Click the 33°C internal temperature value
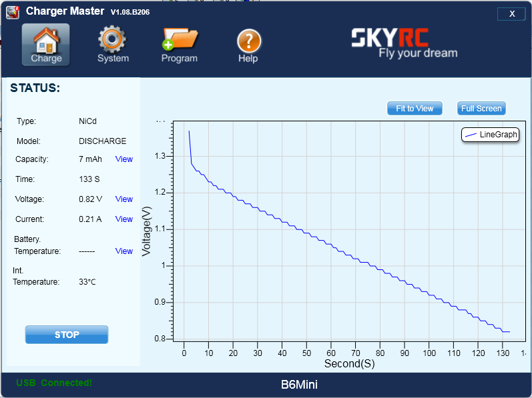Screen dimensions: 532x398 pos(87,282)
